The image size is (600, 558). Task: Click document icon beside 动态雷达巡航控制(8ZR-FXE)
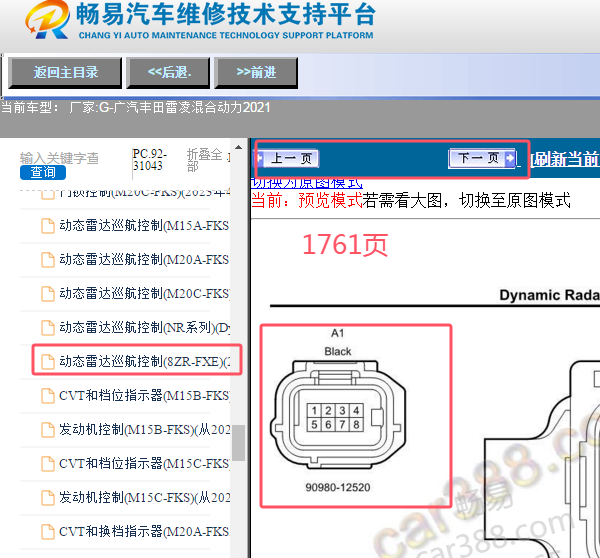48,362
